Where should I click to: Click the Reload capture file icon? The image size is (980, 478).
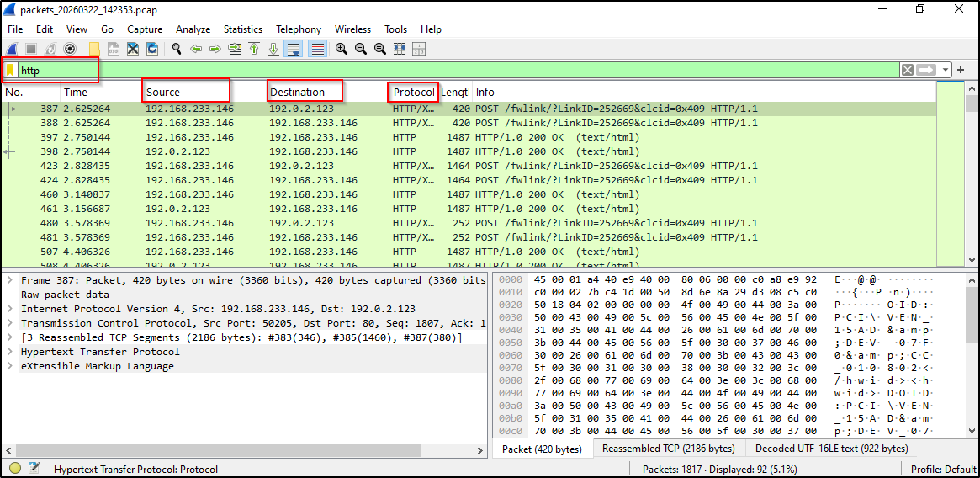tap(152, 49)
